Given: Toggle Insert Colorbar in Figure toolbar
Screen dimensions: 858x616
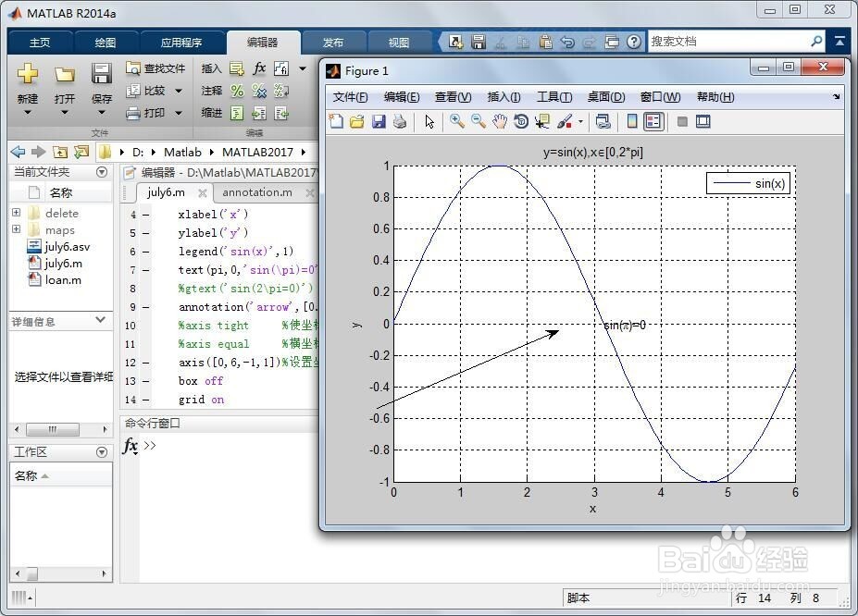Looking at the screenshot, I should point(632,121).
